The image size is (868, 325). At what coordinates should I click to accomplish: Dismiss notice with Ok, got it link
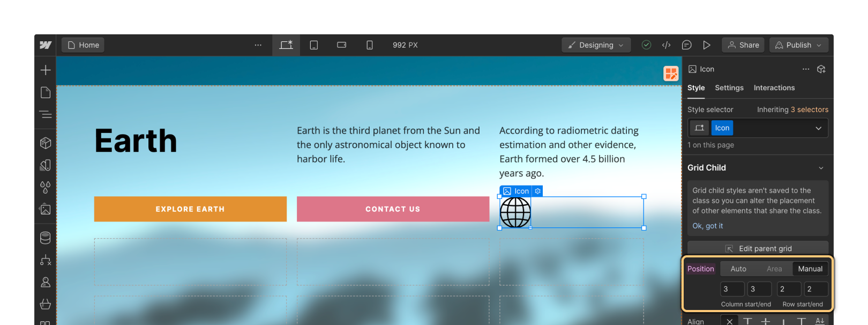point(707,226)
